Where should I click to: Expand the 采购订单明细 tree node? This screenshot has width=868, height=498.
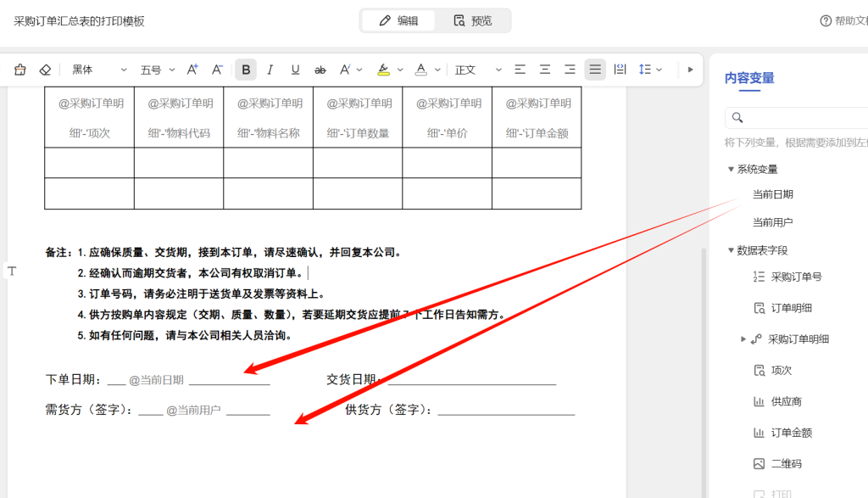[x=743, y=339]
